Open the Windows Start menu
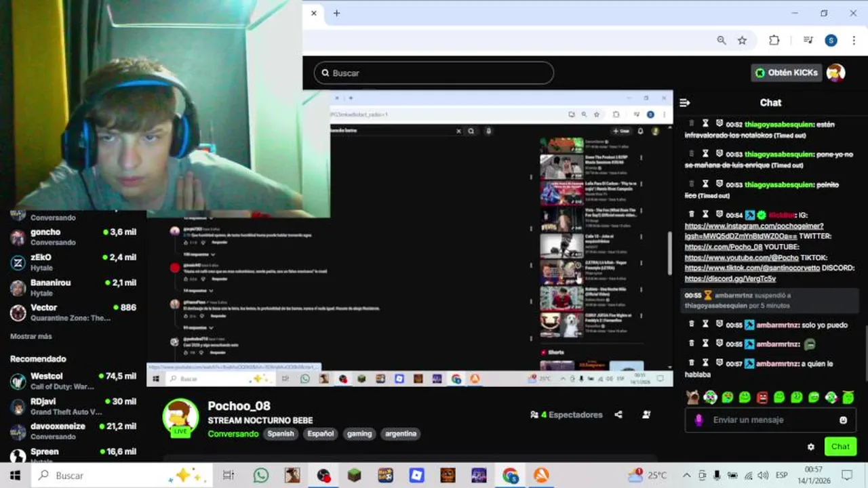 click(15, 475)
